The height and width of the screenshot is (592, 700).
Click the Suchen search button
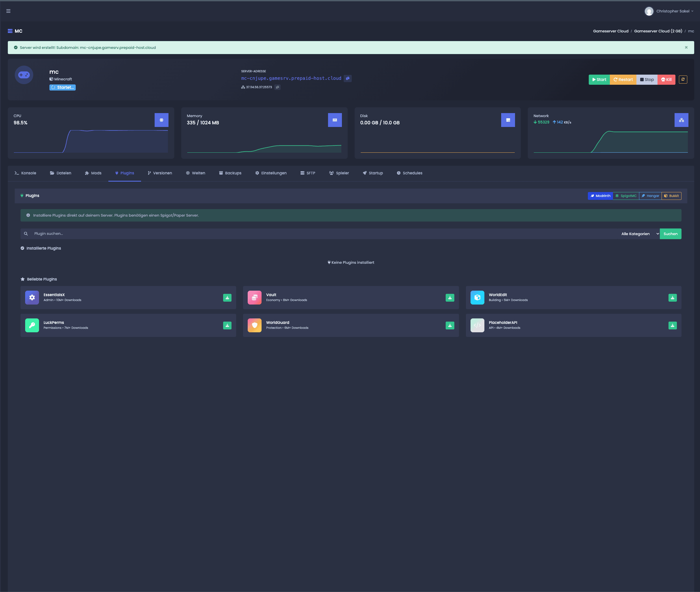click(x=670, y=234)
